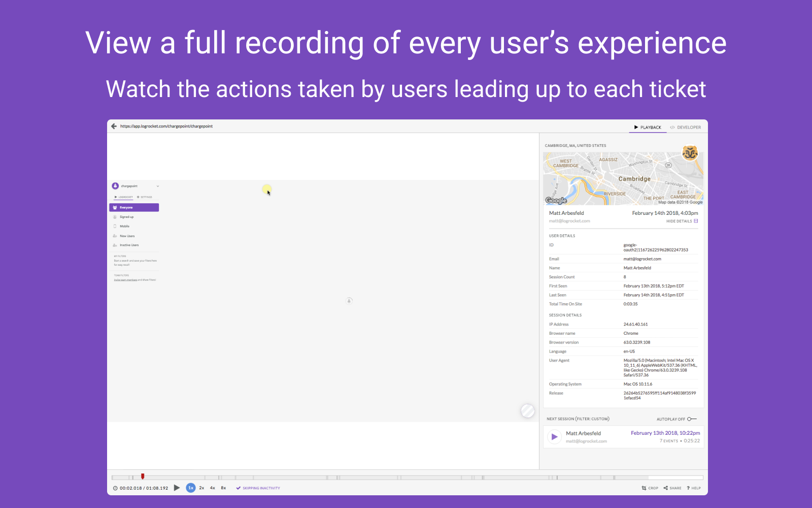Play next session by Matt Arbesfeld
This screenshot has height=508, width=812.
point(554,437)
